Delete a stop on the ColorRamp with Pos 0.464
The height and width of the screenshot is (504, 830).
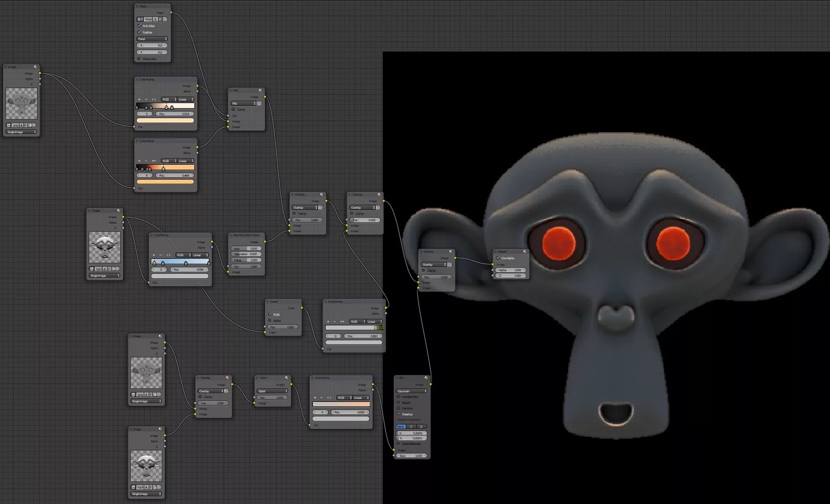point(146,161)
